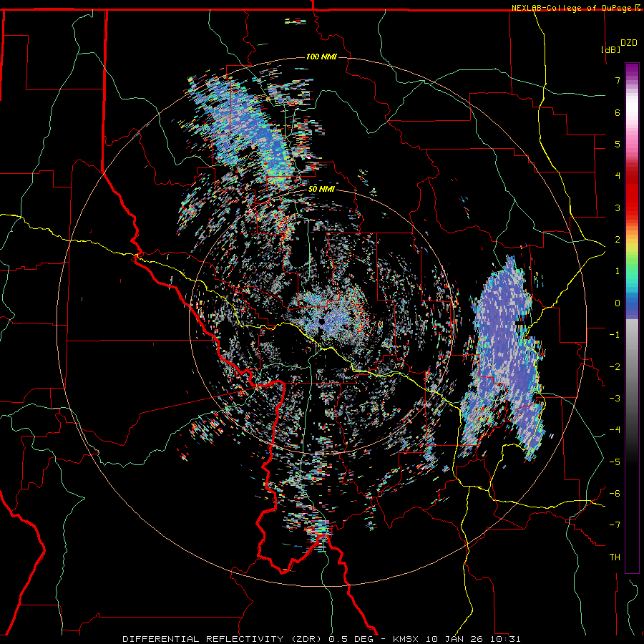Click the DZD label above the color scale
This screenshot has width=644, height=644.
pos(629,43)
